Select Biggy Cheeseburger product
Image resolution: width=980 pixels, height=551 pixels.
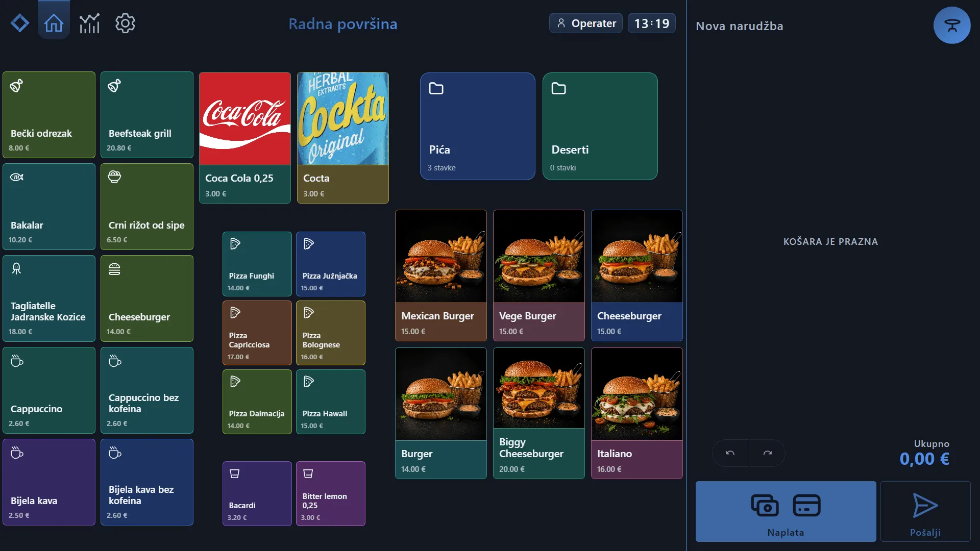coord(539,413)
